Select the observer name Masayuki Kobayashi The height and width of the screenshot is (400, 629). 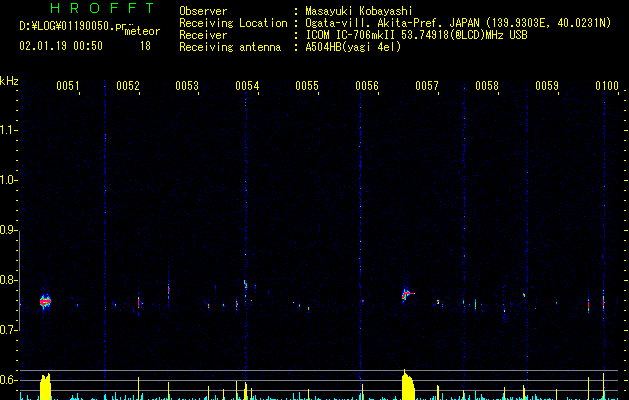pos(359,11)
